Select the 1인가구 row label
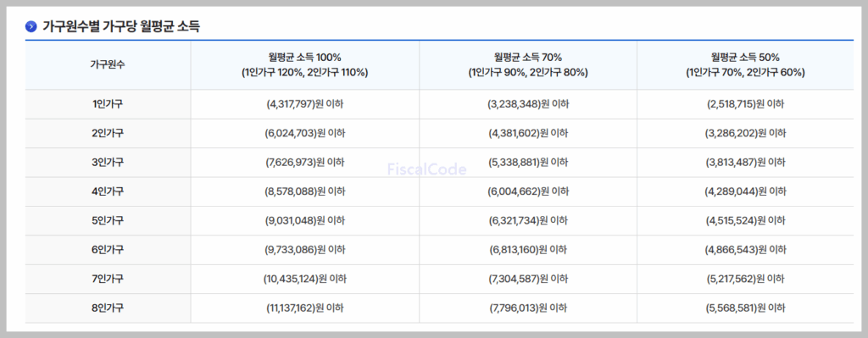Screen dimensions: 868x338 pyautogui.click(x=108, y=104)
